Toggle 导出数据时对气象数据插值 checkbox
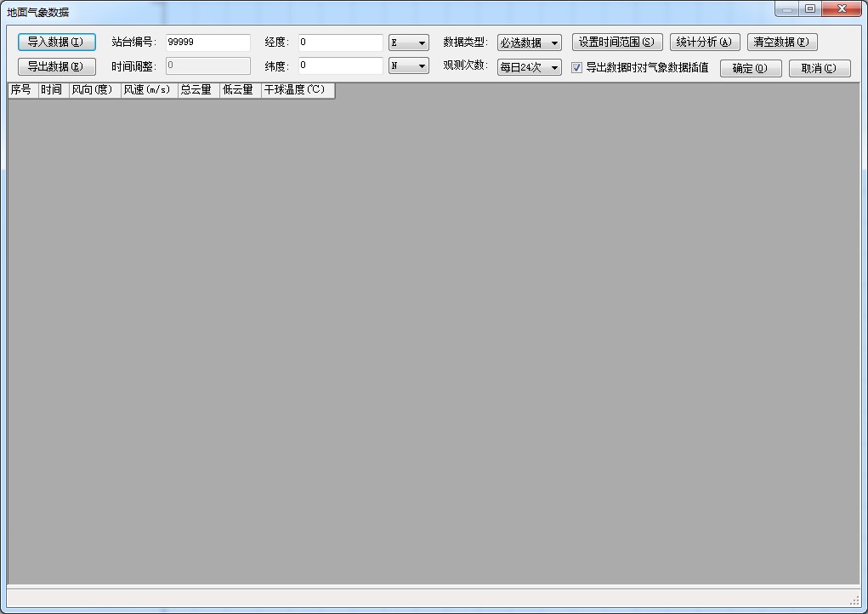 [x=577, y=68]
